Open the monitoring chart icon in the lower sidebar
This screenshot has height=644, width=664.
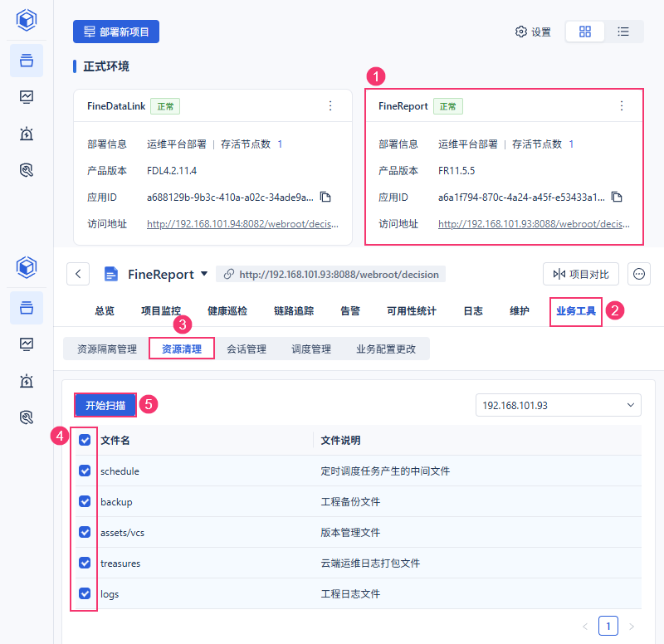[27, 344]
